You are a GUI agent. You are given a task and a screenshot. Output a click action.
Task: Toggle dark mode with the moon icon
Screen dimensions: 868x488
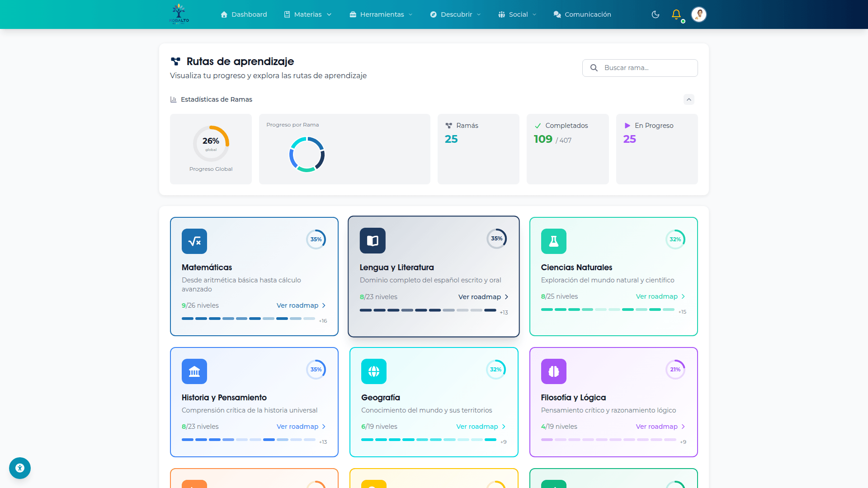click(x=656, y=14)
